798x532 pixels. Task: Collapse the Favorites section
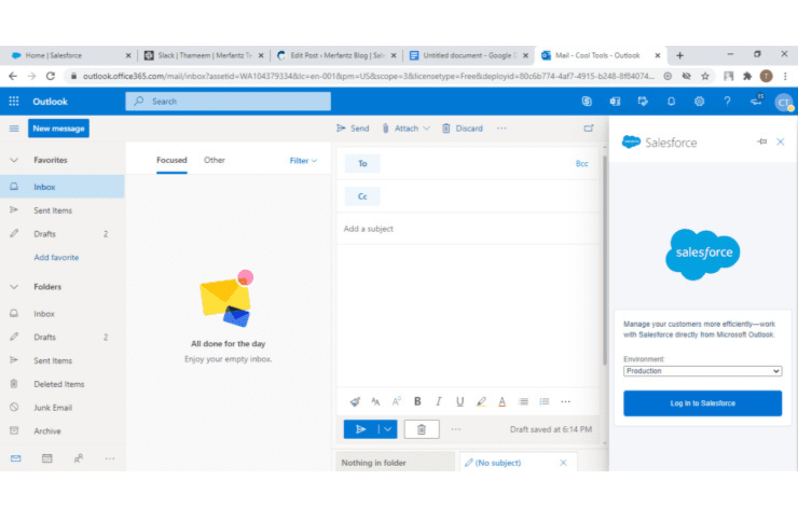[14, 160]
